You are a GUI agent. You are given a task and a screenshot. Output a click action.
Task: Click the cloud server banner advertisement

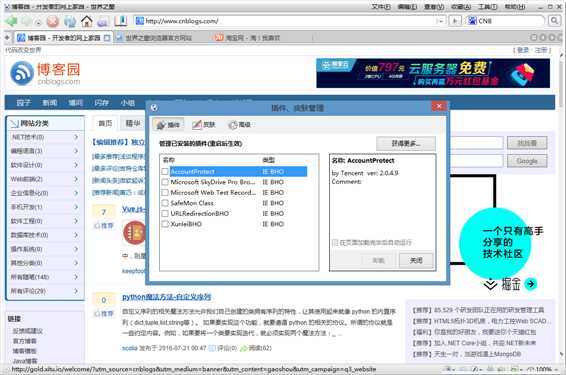coord(433,73)
